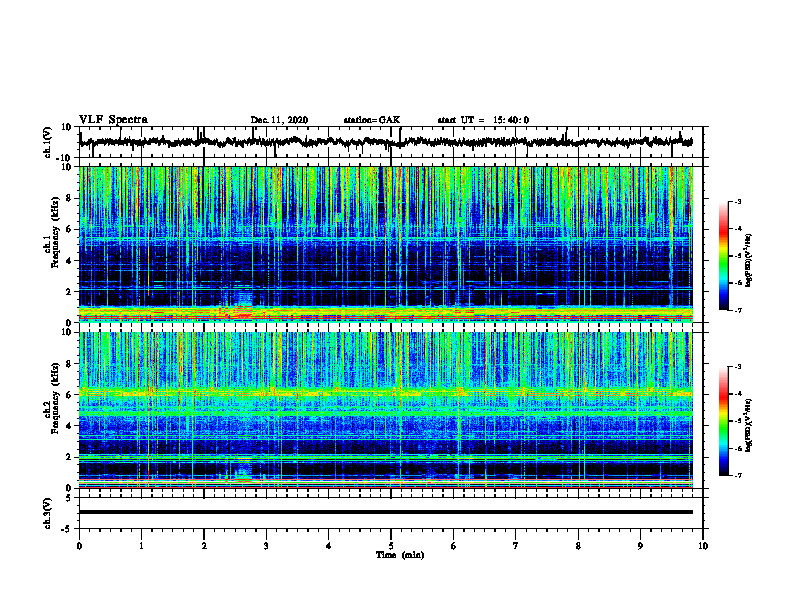Viewport: 792px width, 612px height.
Task: Click the 7 minute tick label on time axis
Action: [x=516, y=546]
